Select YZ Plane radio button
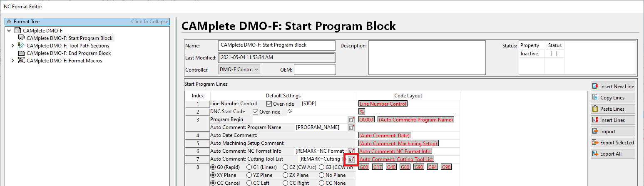The image size is (644, 186). (x=249, y=175)
